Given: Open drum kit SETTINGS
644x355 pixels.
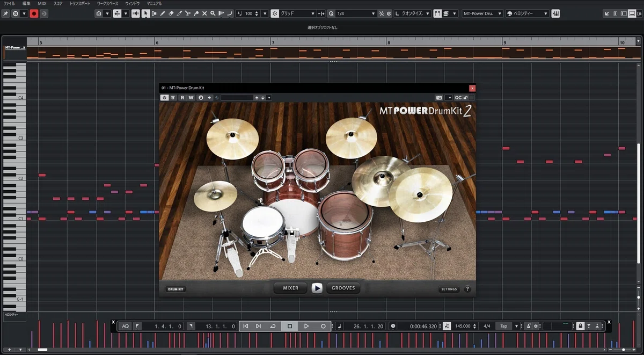Looking at the screenshot, I should pyautogui.click(x=449, y=289).
